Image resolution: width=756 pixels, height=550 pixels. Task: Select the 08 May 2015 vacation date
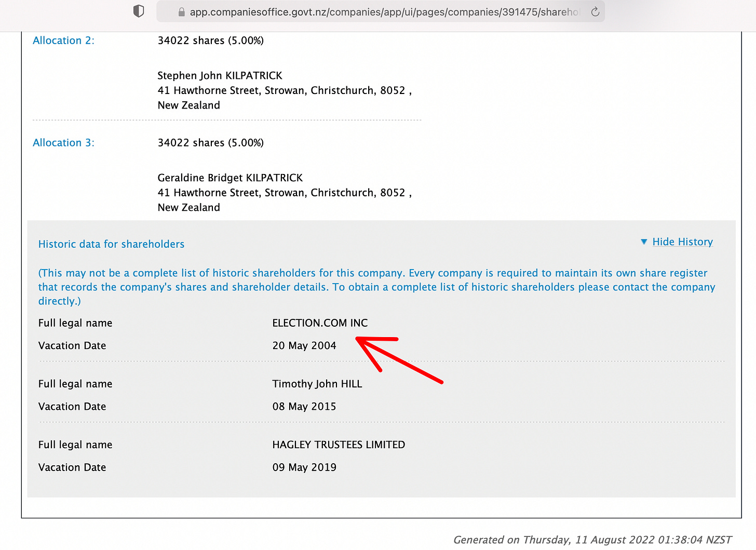click(x=304, y=407)
